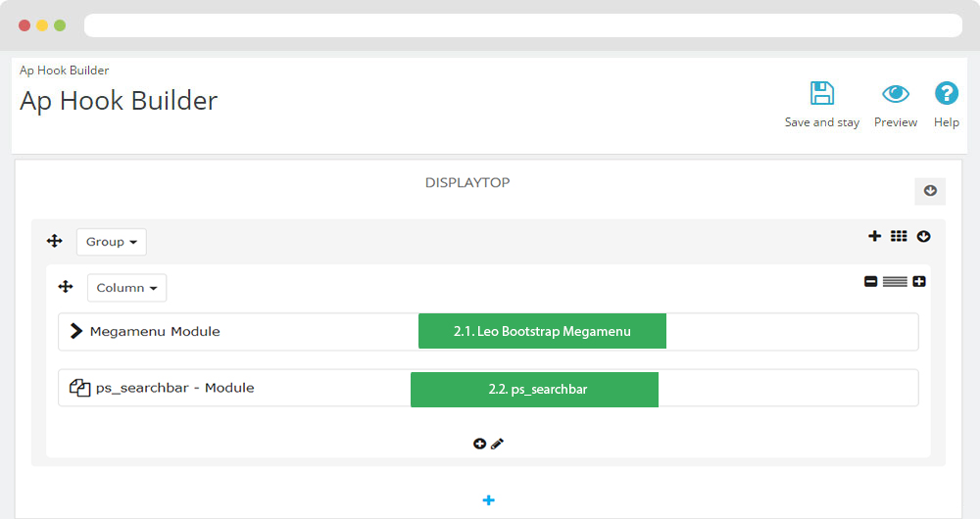
Task: Click the Group grid layout icon
Action: (x=900, y=236)
